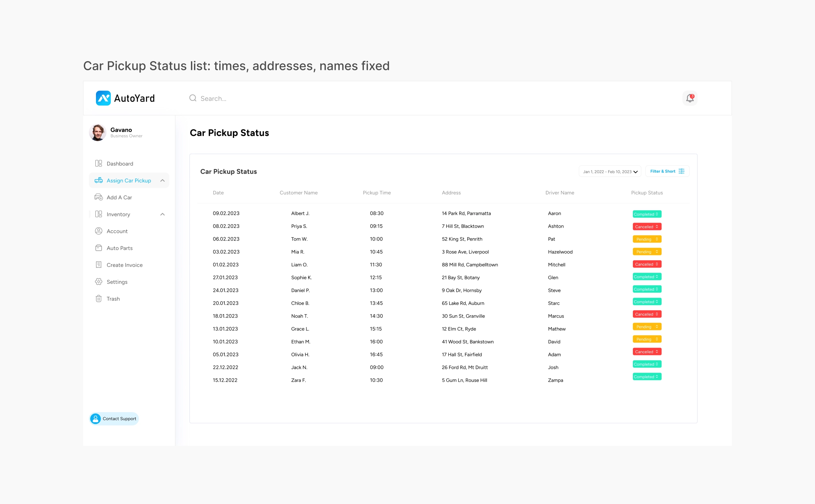Click the Dashboard sidebar icon
The image size is (815, 504).
pyautogui.click(x=98, y=163)
